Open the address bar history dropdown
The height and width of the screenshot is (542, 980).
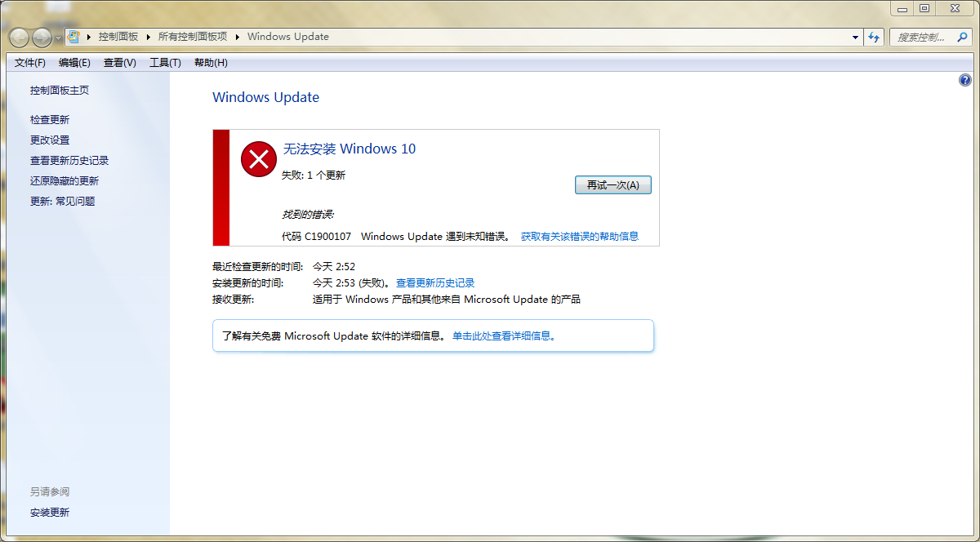855,37
